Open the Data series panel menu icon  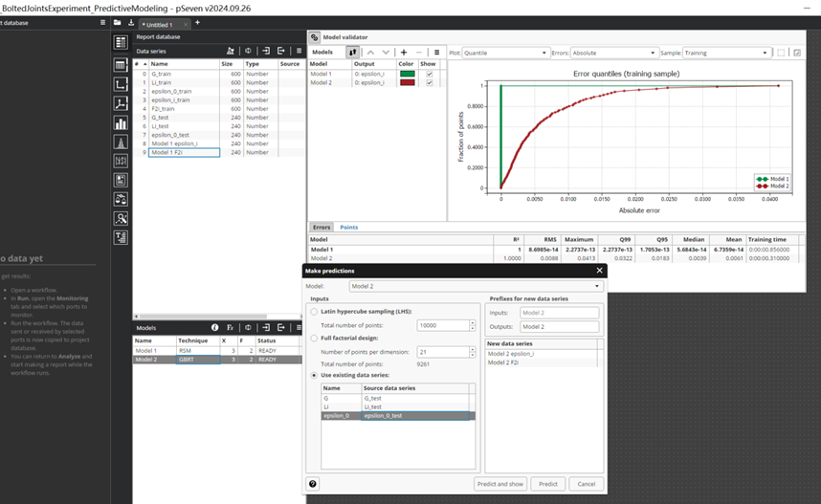pos(299,51)
